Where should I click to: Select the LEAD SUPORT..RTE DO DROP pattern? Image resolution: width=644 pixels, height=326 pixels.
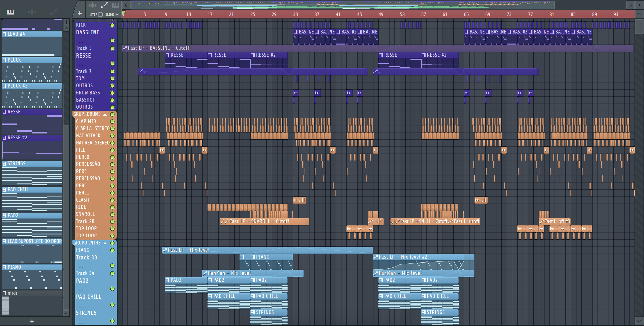pyautogui.click(x=32, y=251)
